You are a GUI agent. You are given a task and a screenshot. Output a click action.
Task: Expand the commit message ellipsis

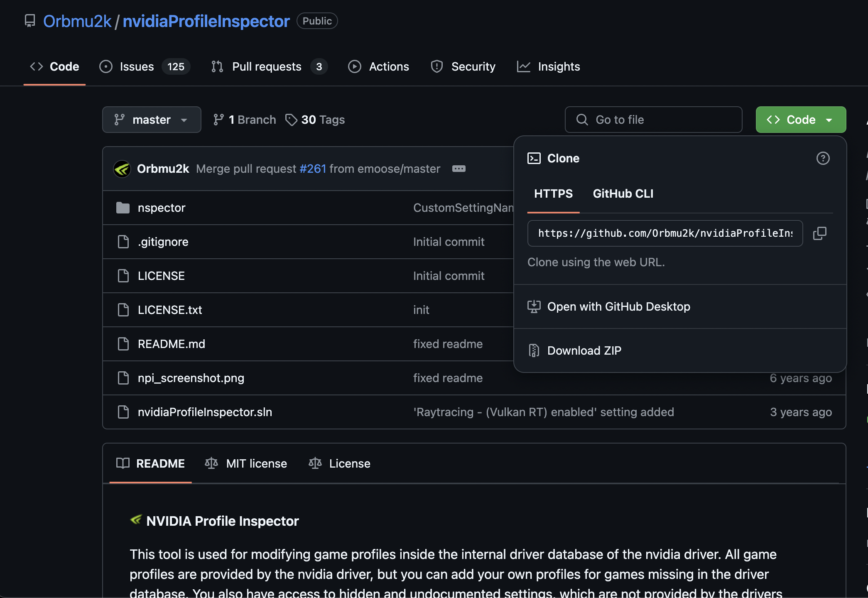point(459,169)
